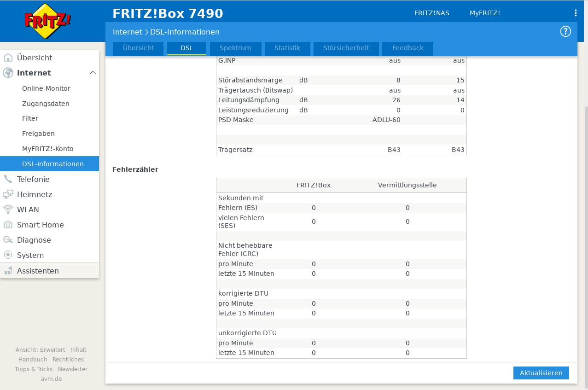
Task: Open the three-dot options menu
Action: (575, 13)
